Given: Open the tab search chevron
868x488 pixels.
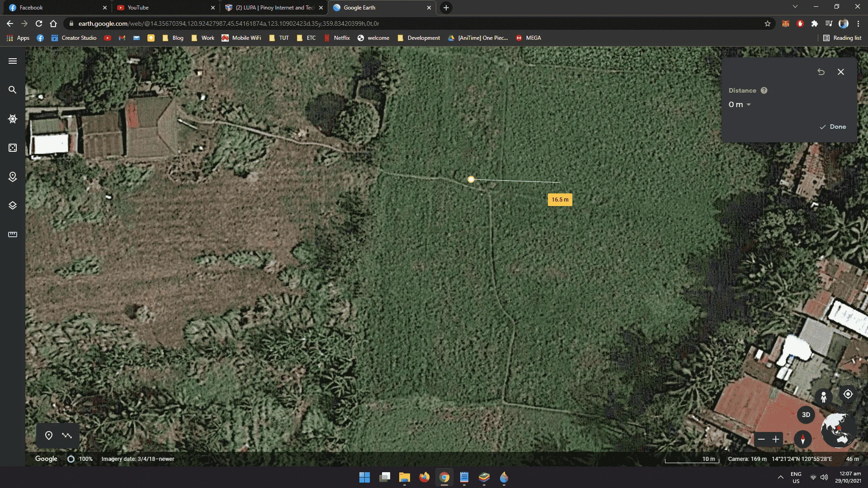Looking at the screenshot, I should (x=795, y=7).
